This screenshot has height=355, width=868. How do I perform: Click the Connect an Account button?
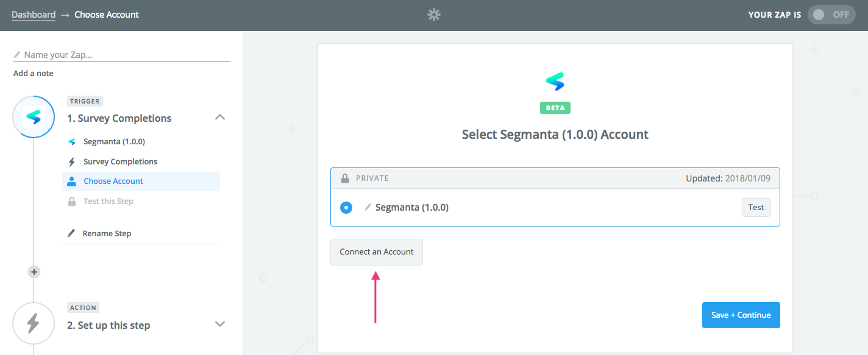pyautogui.click(x=377, y=252)
